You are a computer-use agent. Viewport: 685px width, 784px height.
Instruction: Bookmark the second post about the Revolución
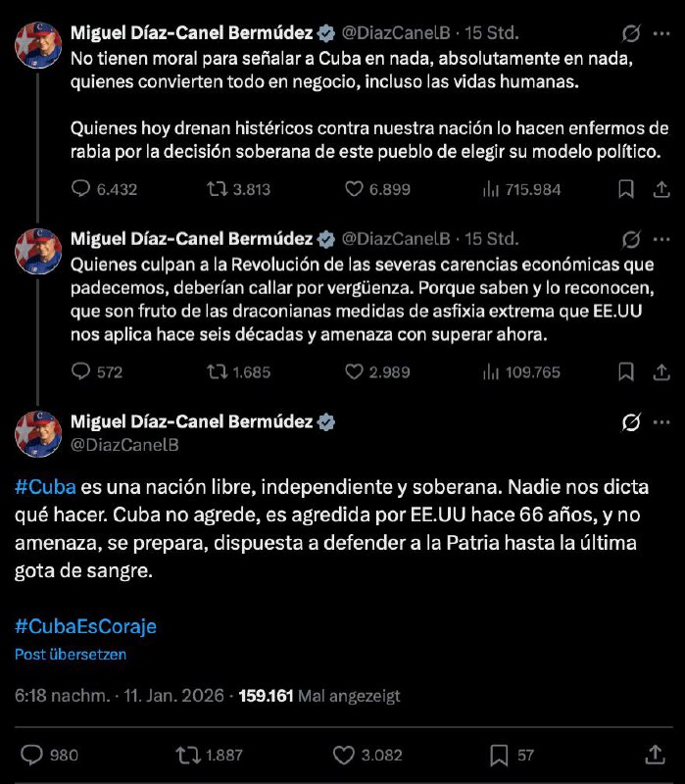(x=625, y=371)
